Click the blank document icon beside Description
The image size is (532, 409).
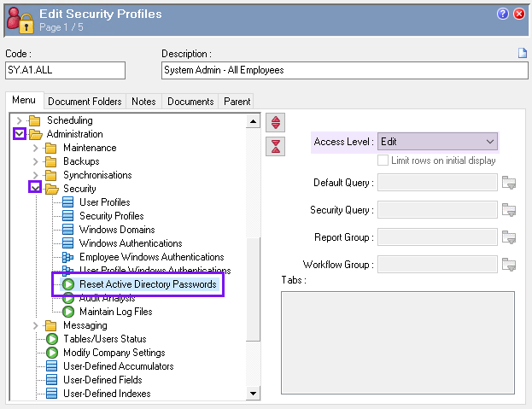(x=522, y=53)
